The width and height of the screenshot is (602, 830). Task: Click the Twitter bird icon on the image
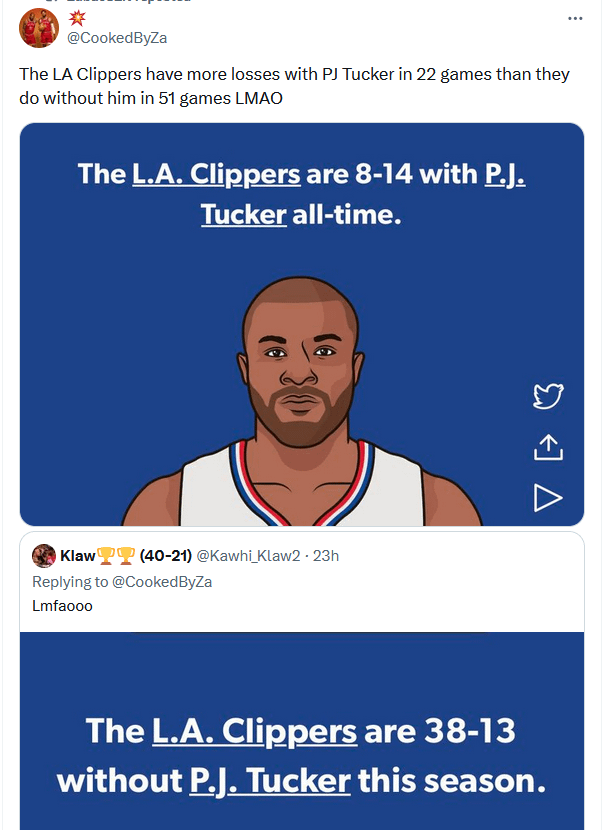point(548,397)
